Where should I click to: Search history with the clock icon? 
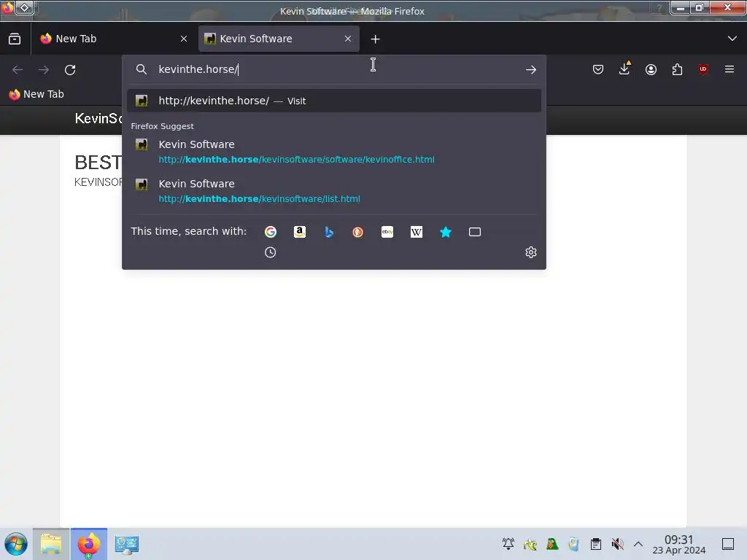[270, 252]
